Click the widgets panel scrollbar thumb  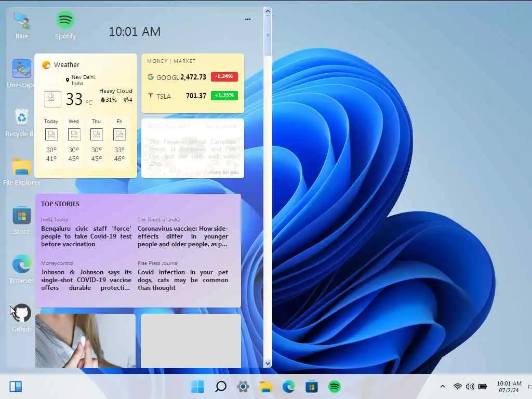pos(268,35)
